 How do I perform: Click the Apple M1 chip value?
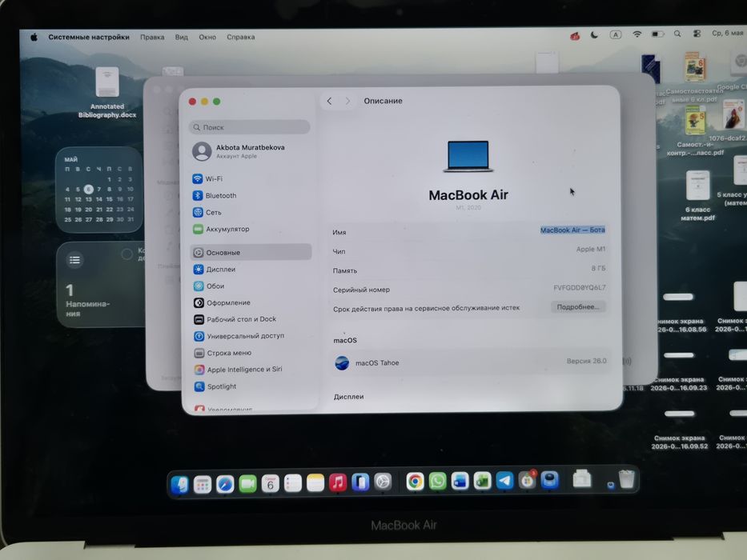(591, 249)
